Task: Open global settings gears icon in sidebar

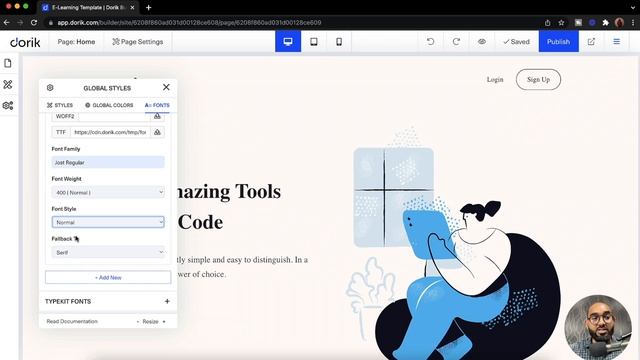Action: [8, 105]
